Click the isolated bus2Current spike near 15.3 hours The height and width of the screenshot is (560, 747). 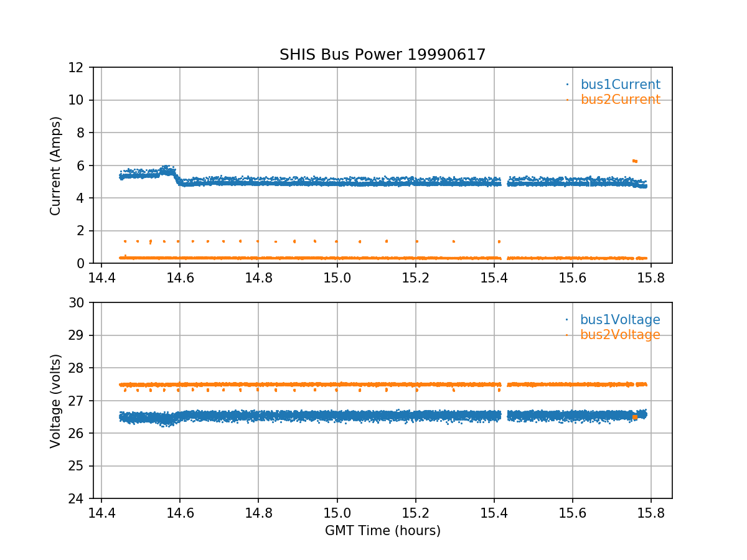coord(454,241)
